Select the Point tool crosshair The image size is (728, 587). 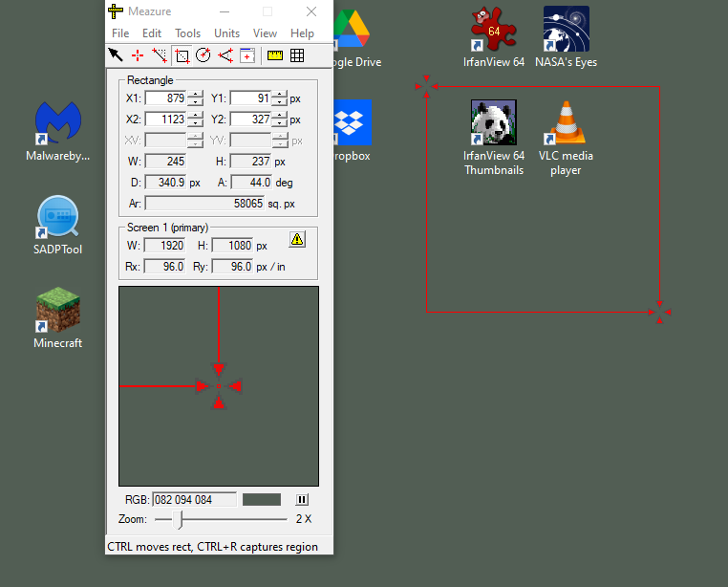click(x=138, y=55)
